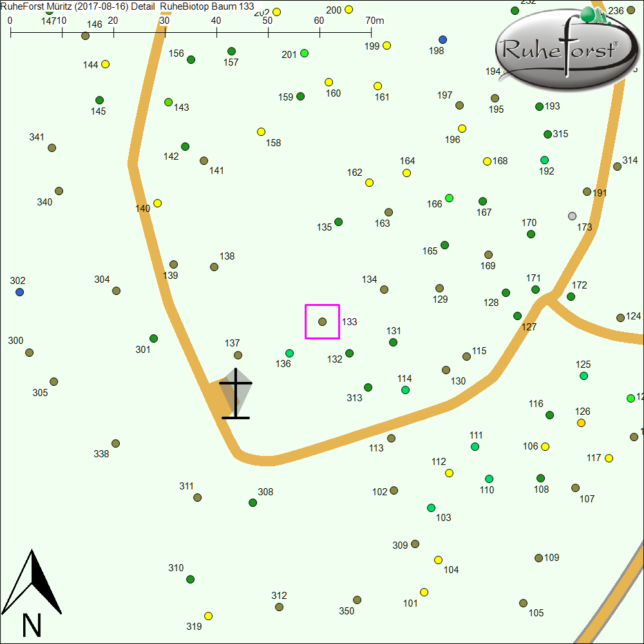Select olive tree marker 338
The height and width of the screenshot is (644, 644).
tap(116, 444)
